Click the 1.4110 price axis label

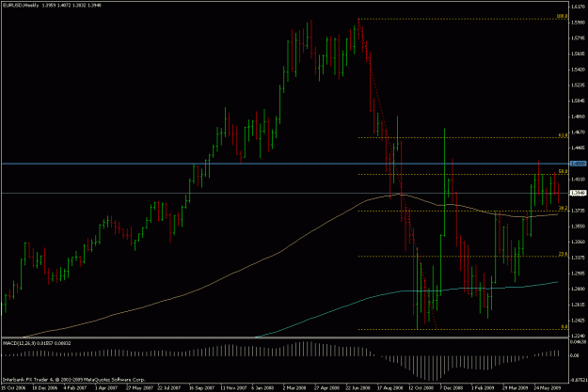(578, 180)
